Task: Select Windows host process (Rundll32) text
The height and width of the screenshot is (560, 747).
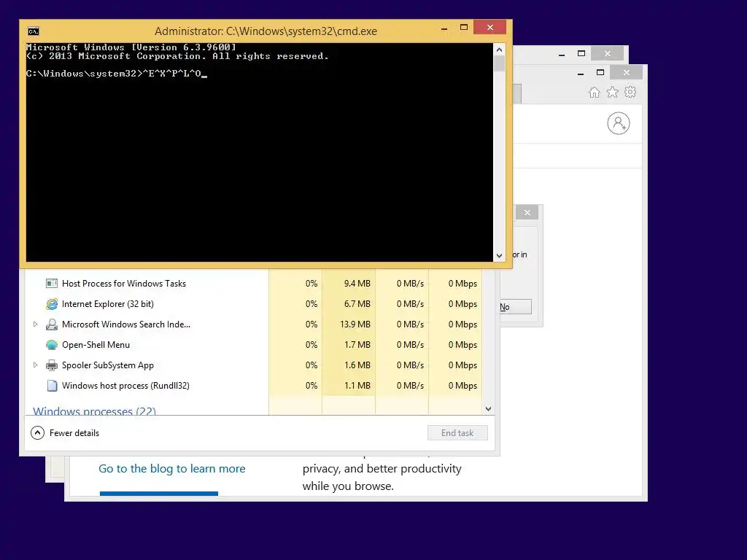Action: [125, 386]
